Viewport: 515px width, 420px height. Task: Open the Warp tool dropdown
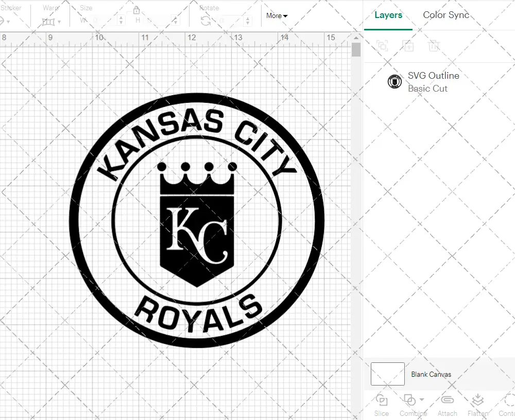[59, 22]
